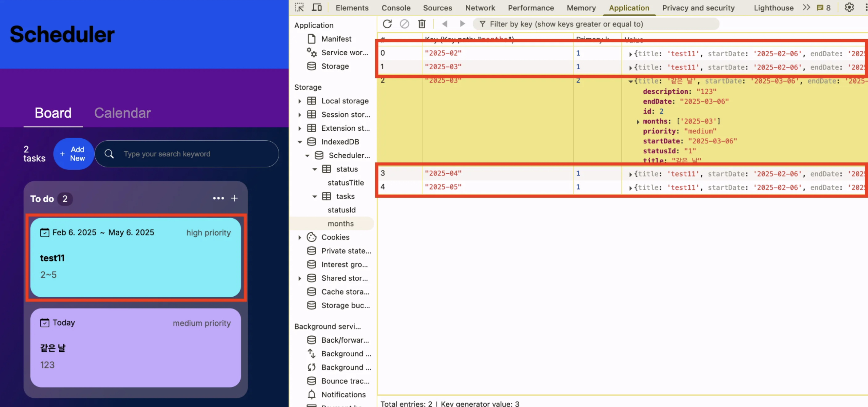This screenshot has height=407, width=868.
Task: Open the Console tab in DevTools
Action: click(x=396, y=8)
